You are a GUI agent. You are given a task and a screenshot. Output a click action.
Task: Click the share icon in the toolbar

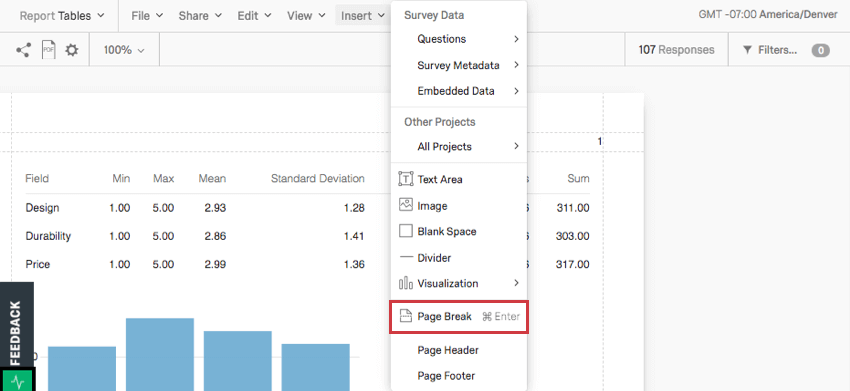[23, 50]
